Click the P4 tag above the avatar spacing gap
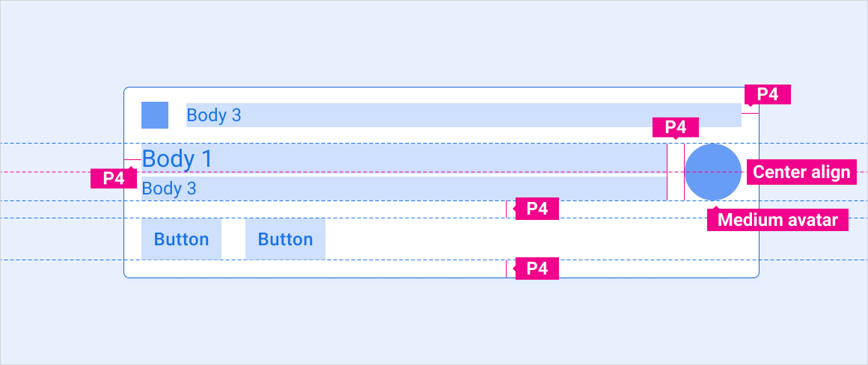The image size is (868, 365). tap(675, 127)
